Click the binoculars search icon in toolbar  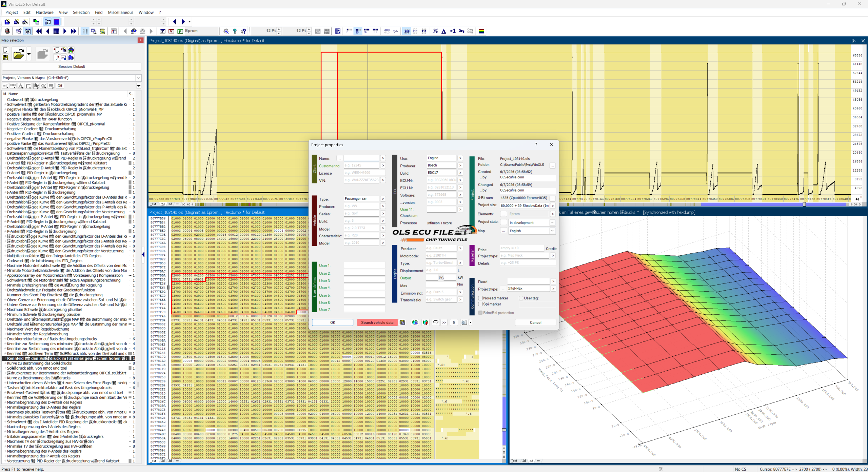tap(134, 31)
